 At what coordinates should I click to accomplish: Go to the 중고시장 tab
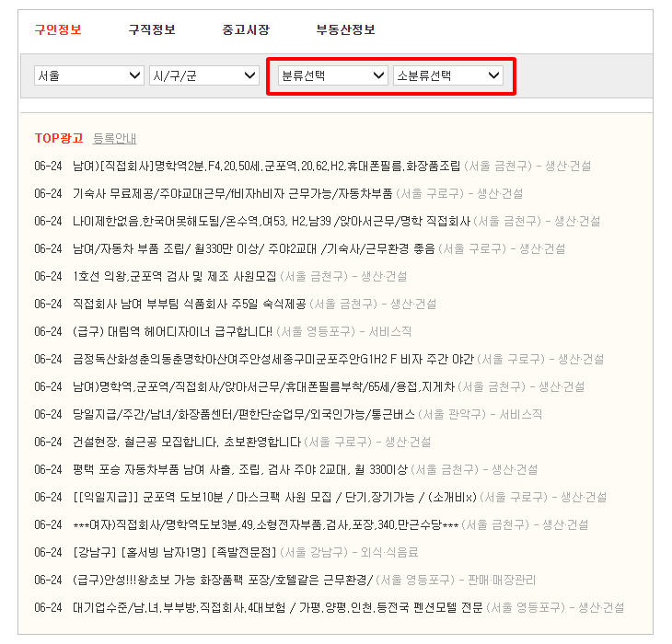pyautogui.click(x=246, y=29)
